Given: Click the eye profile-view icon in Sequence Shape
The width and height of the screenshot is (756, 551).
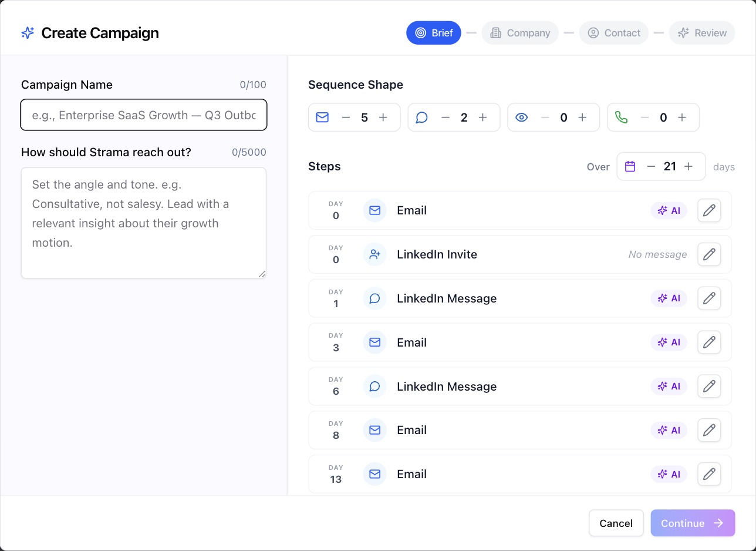Looking at the screenshot, I should pyautogui.click(x=522, y=117).
